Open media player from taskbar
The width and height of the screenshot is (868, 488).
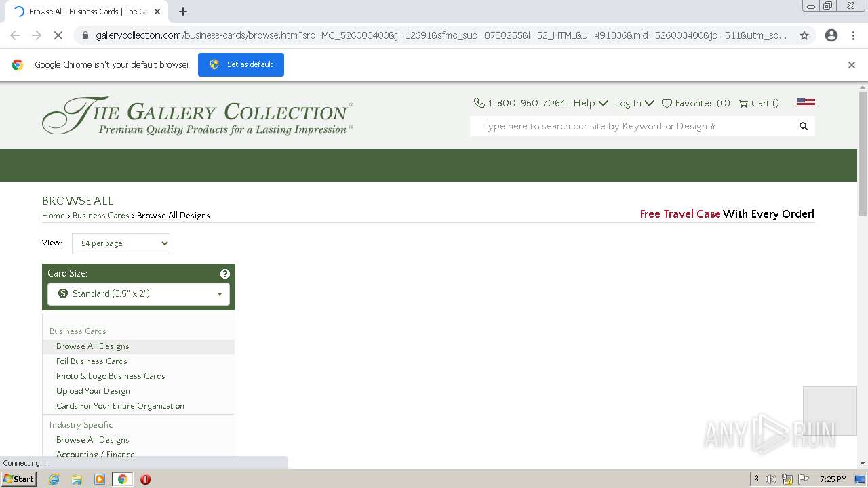click(100, 479)
